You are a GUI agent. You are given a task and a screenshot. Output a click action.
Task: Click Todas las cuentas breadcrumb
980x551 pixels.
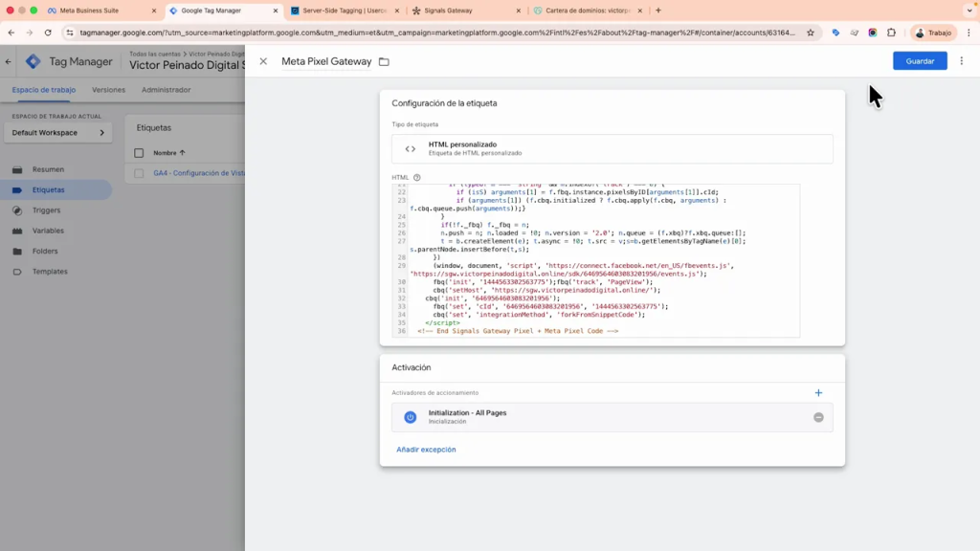point(154,54)
